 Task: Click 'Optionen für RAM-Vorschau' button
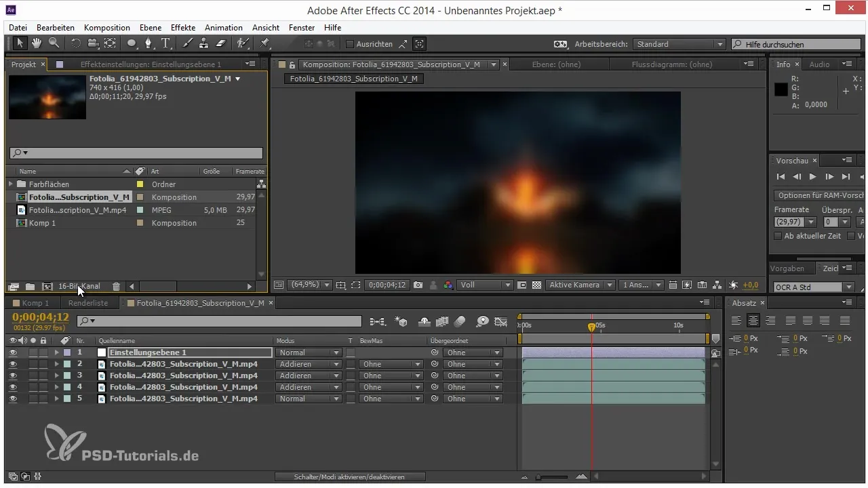tap(819, 195)
